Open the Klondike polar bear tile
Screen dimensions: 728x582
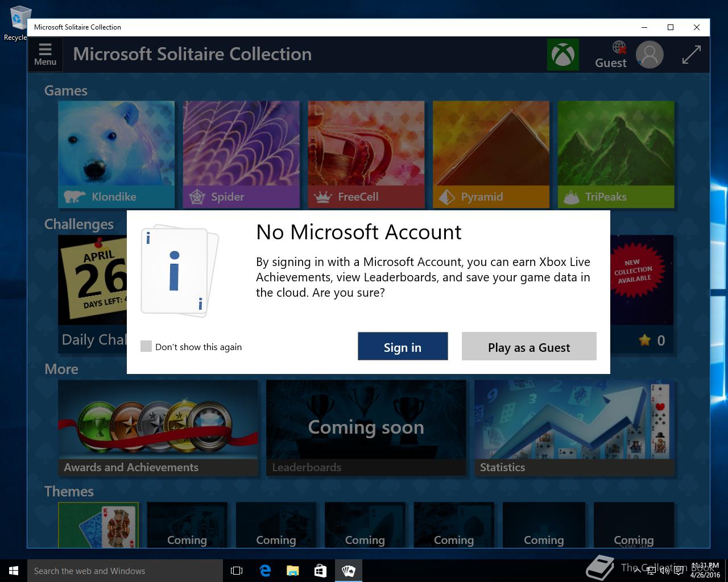coord(117,155)
